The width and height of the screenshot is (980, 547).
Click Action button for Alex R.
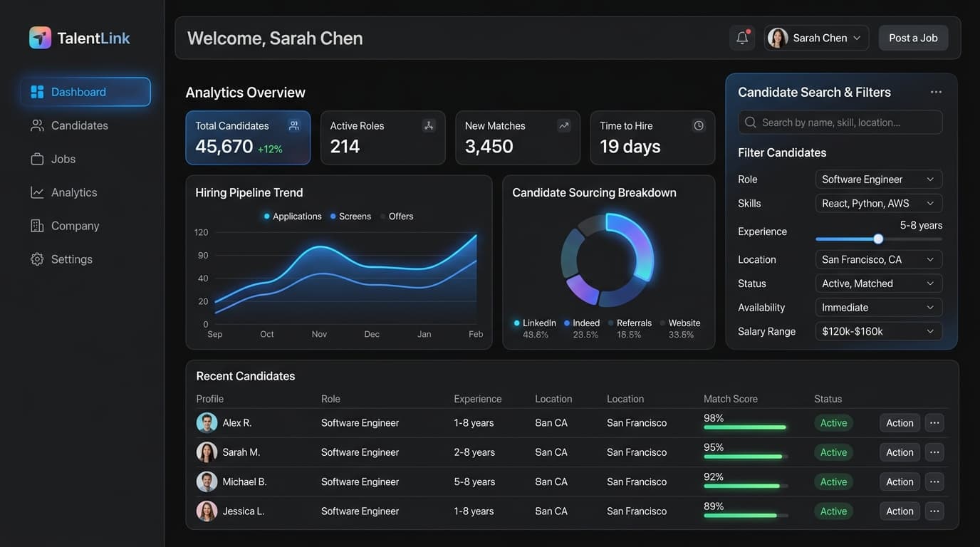point(900,423)
